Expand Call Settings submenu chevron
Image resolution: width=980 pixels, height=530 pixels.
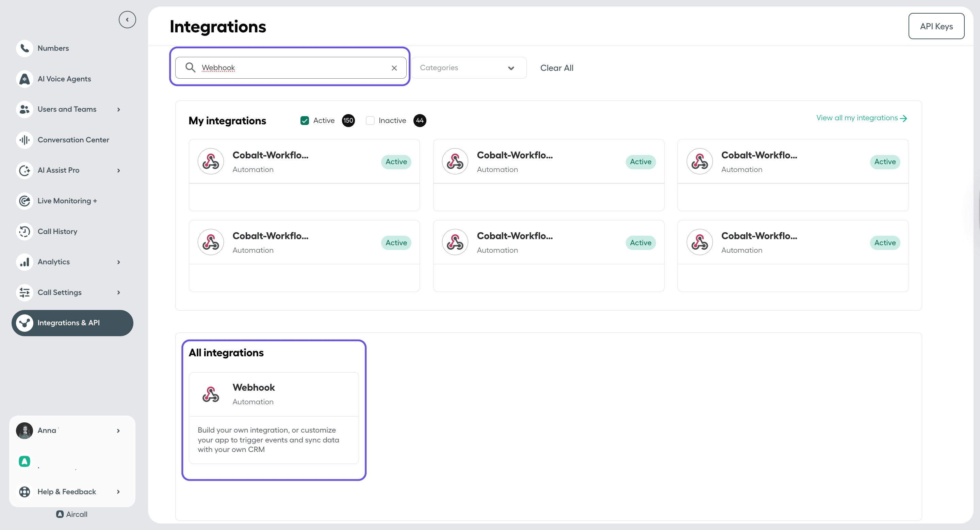tap(118, 292)
